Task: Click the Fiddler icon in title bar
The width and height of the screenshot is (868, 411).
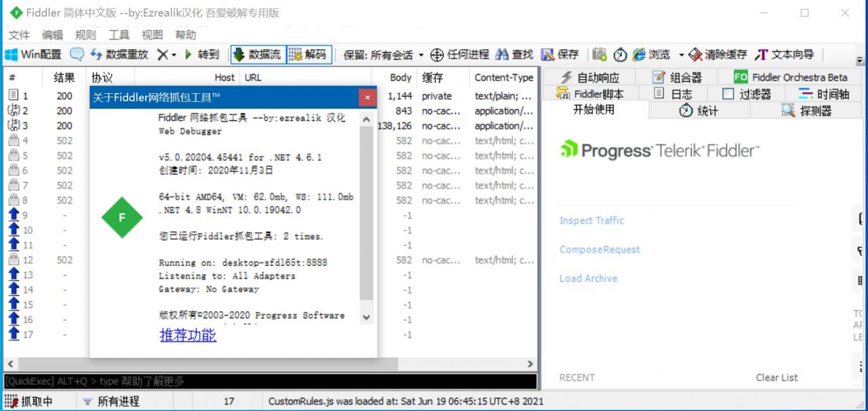Action: coord(16,12)
